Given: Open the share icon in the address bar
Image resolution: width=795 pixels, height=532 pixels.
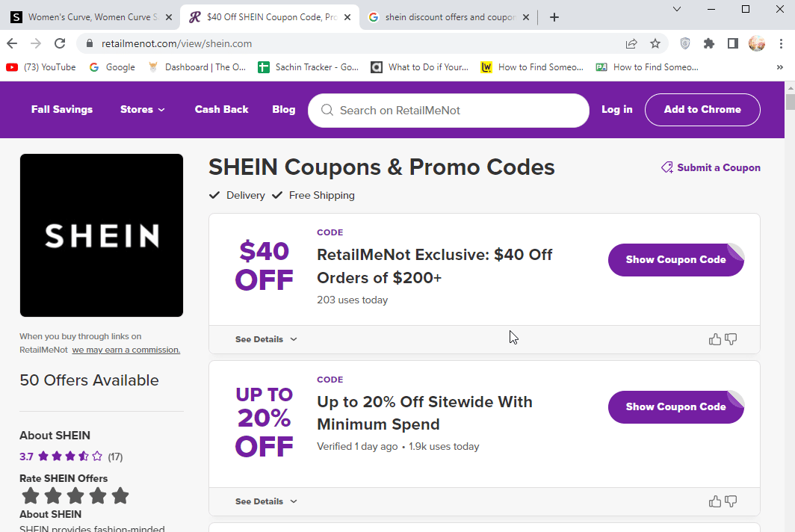Looking at the screenshot, I should (631, 43).
